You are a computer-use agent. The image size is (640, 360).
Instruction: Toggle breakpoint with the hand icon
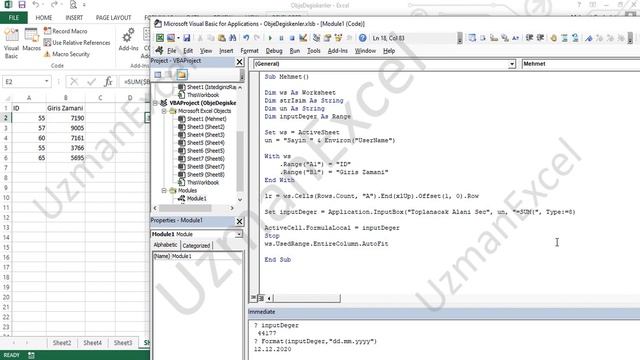coord(553,38)
